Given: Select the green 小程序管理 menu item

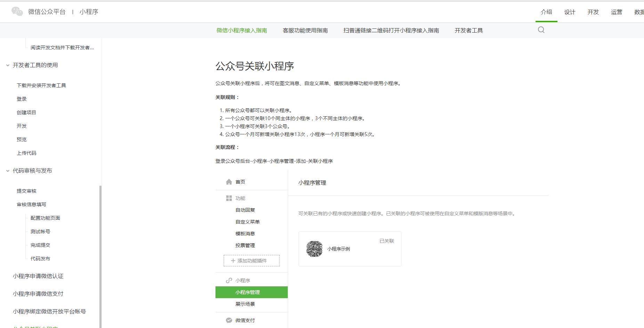Looking at the screenshot, I should pyautogui.click(x=252, y=292).
